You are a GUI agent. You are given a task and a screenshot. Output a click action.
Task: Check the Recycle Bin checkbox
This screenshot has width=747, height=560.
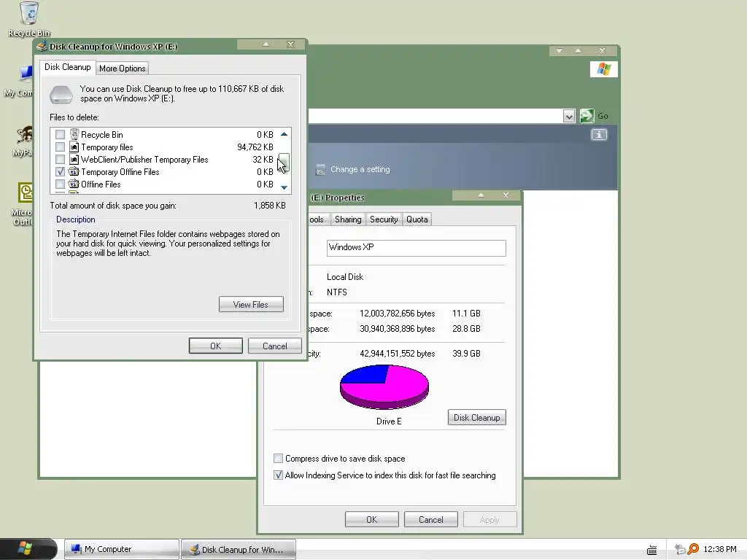pyautogui.click(x=60, y=135)
